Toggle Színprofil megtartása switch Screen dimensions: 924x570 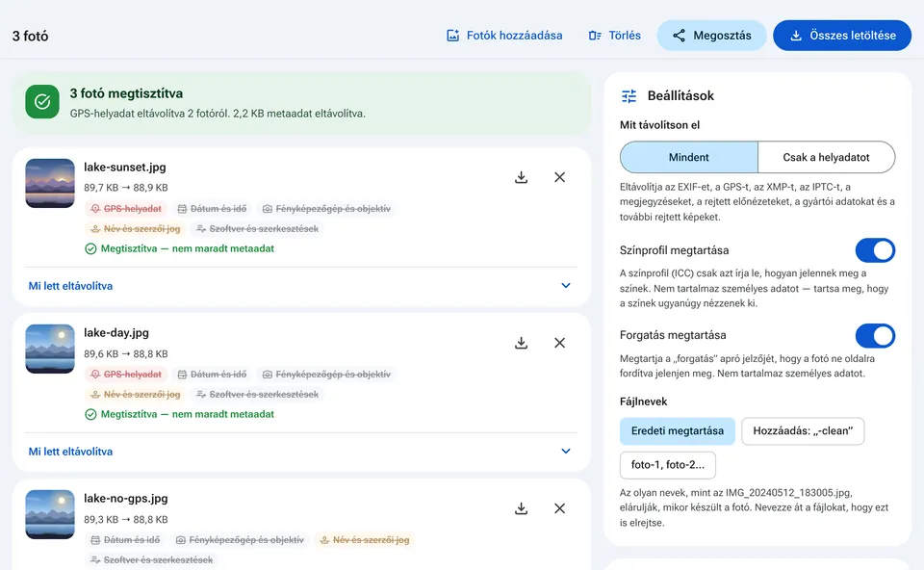pyautogui.click(x=875, y=250)
